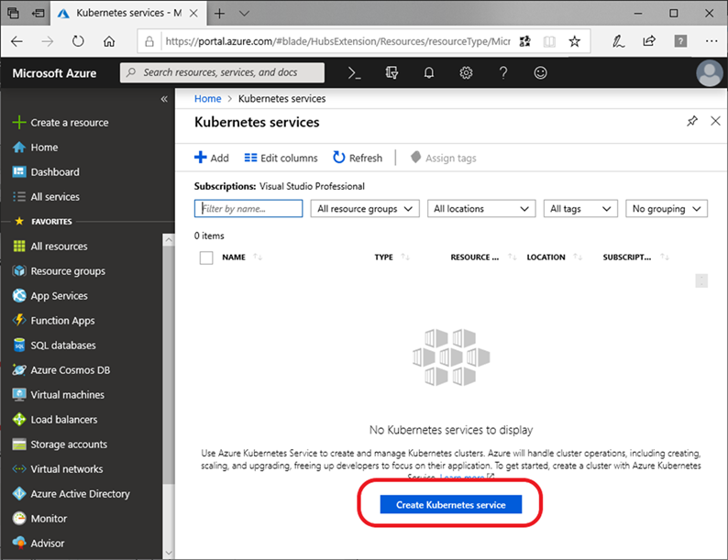Open Resource groups favorite

pos(59,271)
